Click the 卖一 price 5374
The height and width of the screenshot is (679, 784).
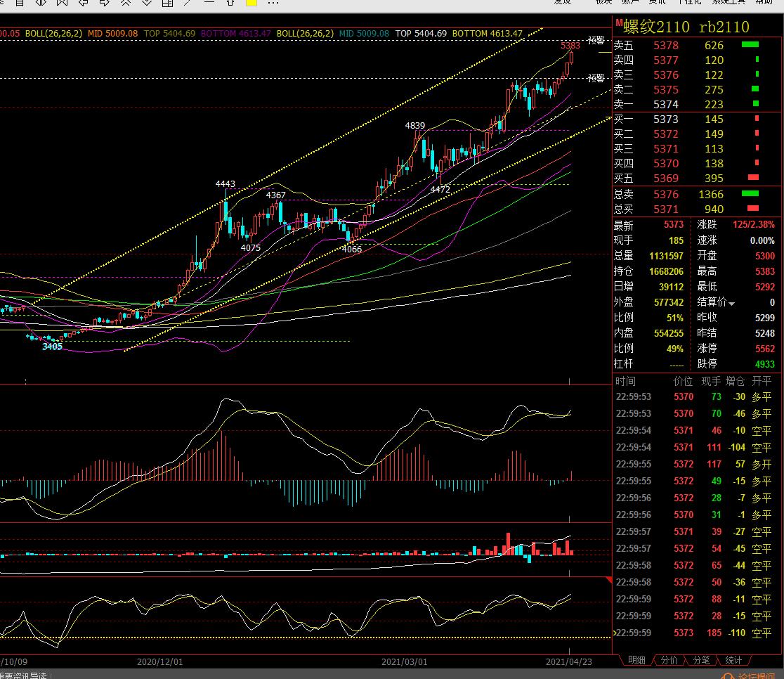(666, 105)
